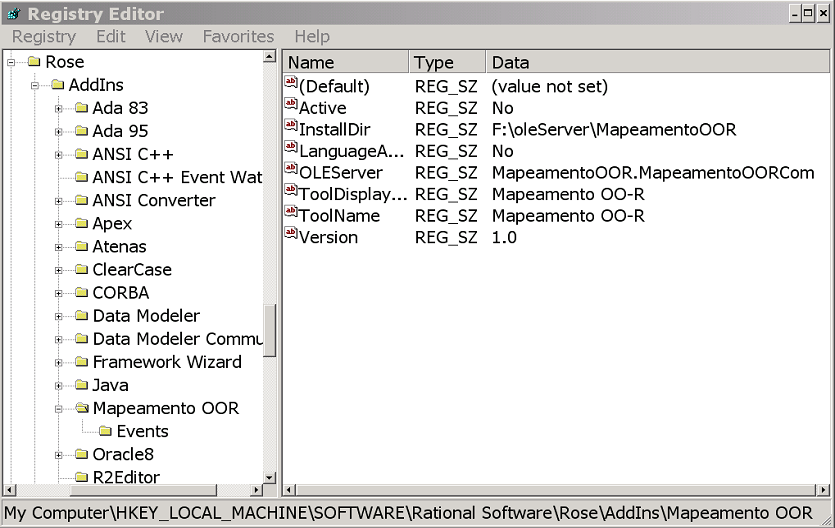This screenshot has height=528, width=835.
Task: Click the CORBA folder icon
Action: (x=81, y=292)
